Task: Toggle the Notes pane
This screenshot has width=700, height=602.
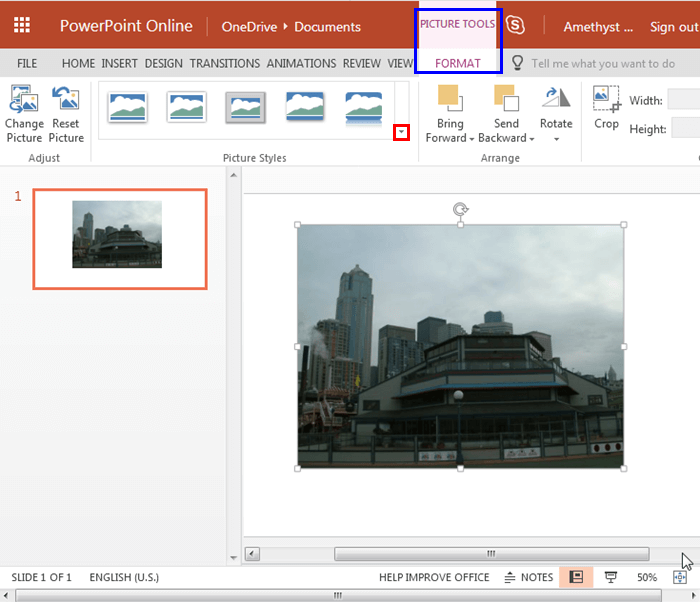Action: [x=529, y=577]
